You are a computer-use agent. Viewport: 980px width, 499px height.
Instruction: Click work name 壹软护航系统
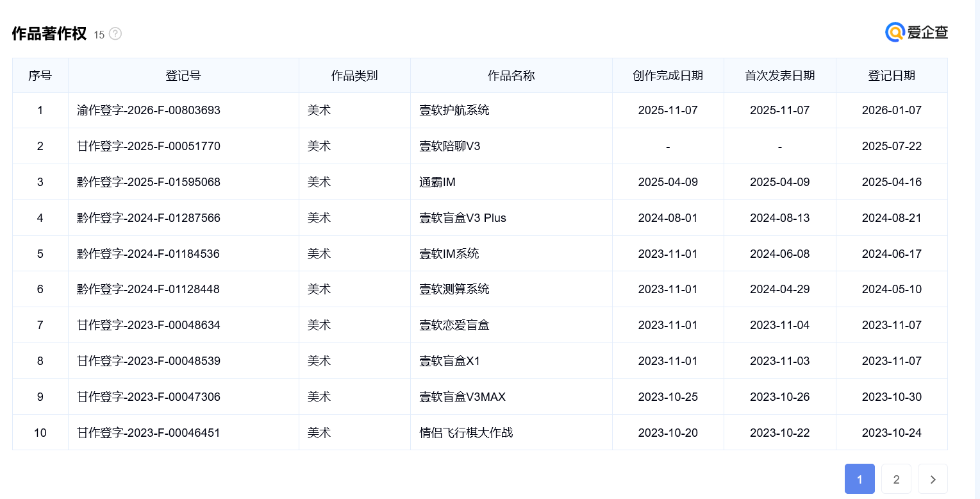click(x=454, y=110)
